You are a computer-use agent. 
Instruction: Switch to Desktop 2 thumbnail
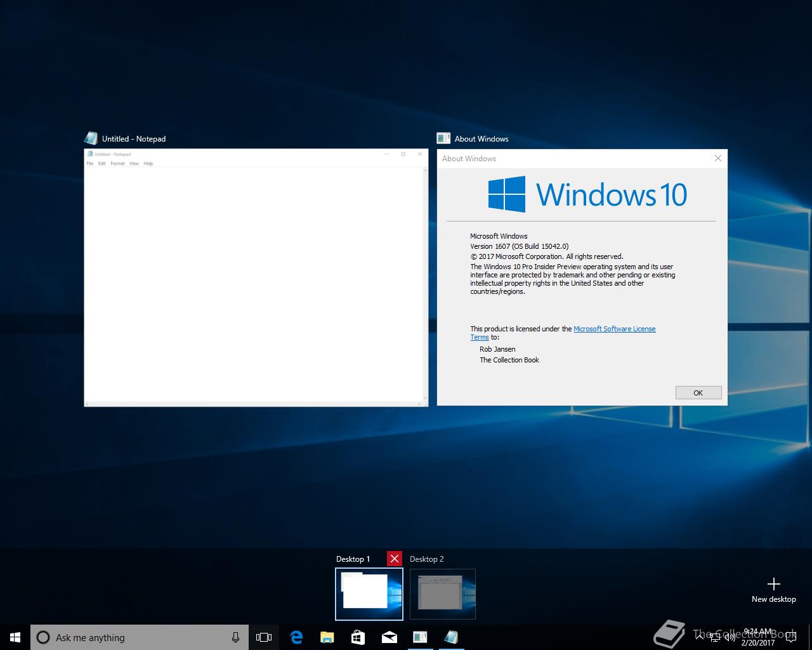click(443, 594)
